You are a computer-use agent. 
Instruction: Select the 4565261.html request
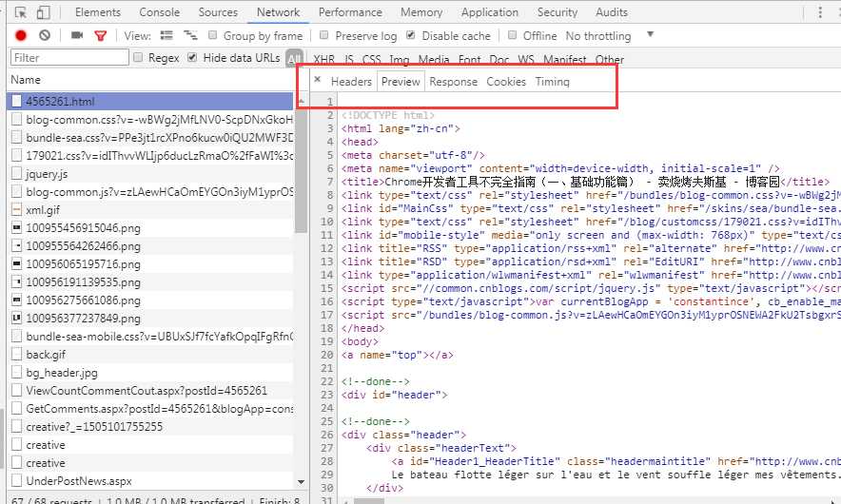coord(149,101)
